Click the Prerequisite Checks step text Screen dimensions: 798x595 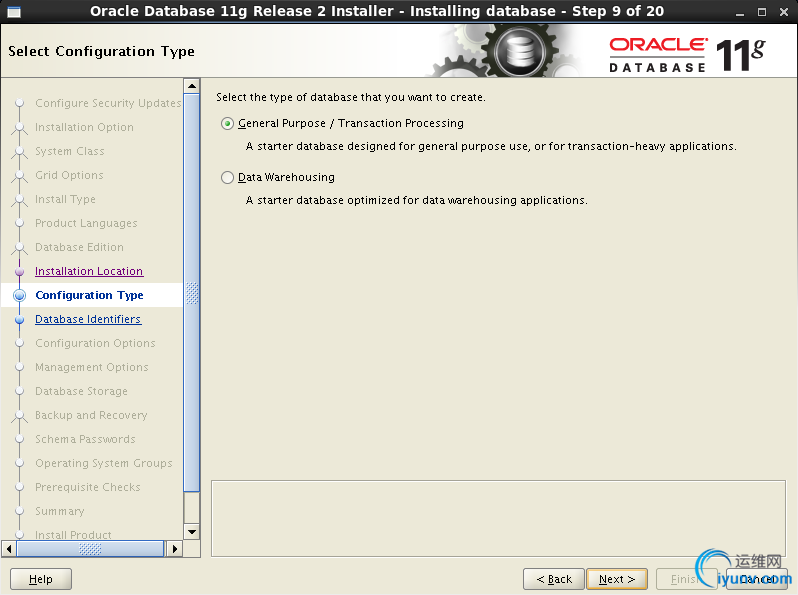tap(88, 487)
